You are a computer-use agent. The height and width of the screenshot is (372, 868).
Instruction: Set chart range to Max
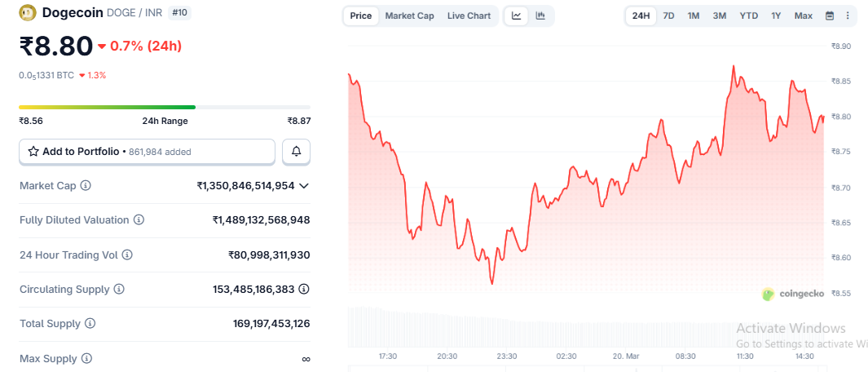click(804, 15)
